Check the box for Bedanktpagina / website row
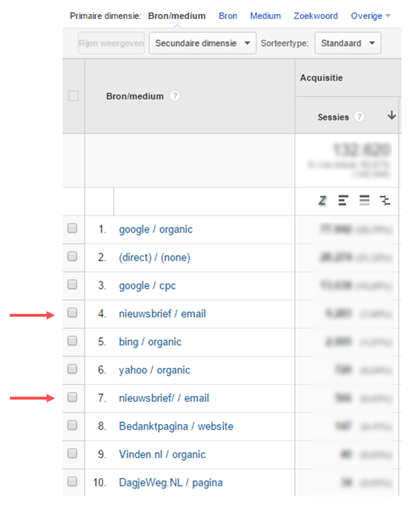The image size is (410, 507). pyautogui.click(x=72, y=425)
